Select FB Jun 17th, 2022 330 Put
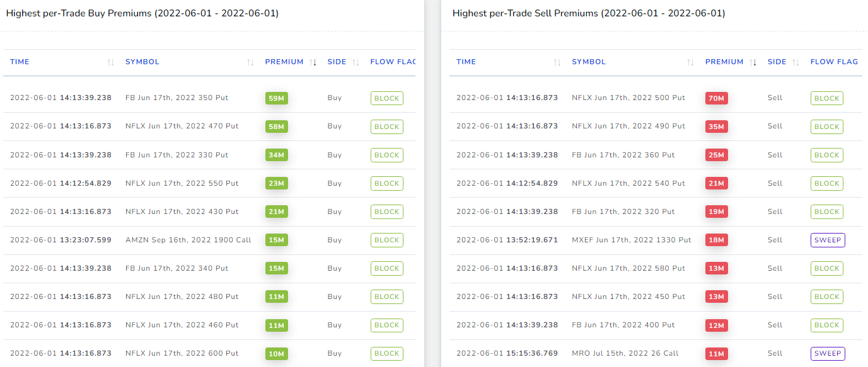 (177, 154)
